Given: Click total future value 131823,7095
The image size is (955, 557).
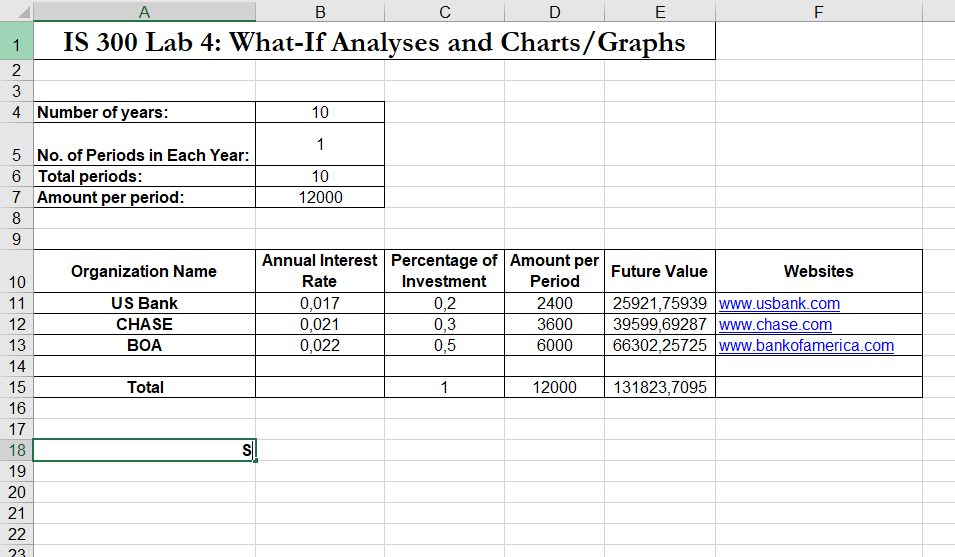Looking at the screenshot, I should tap(660, 387).
